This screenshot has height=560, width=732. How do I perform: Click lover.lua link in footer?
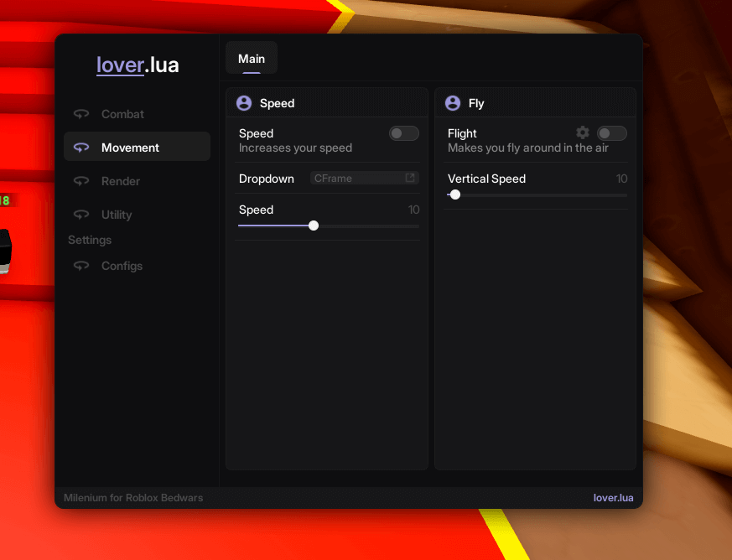pyautogui.click(x=613, y=498)
